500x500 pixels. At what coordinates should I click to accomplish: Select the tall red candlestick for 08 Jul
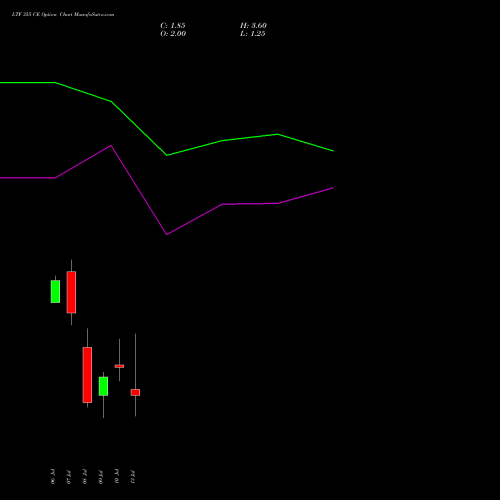pos(87,375)
